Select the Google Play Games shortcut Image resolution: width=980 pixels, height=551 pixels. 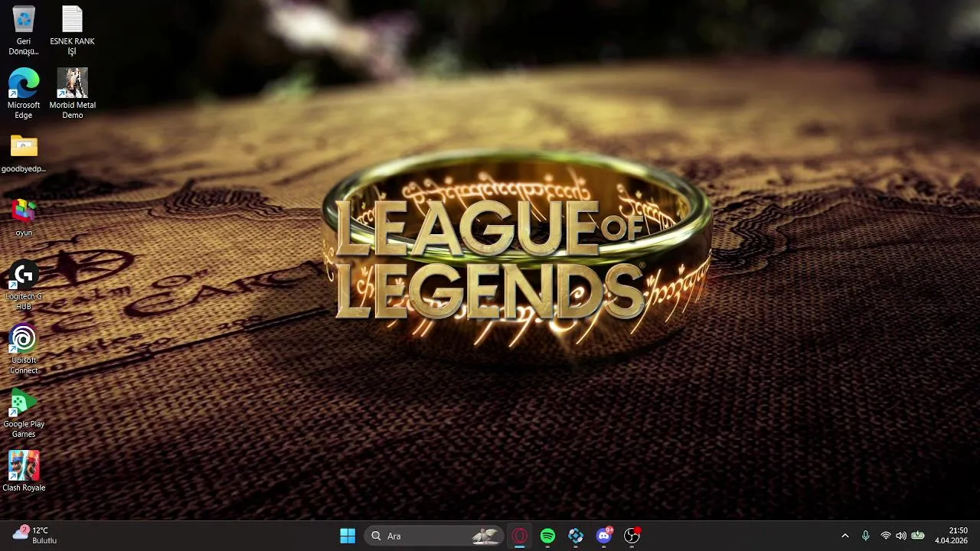pos(24,413)
